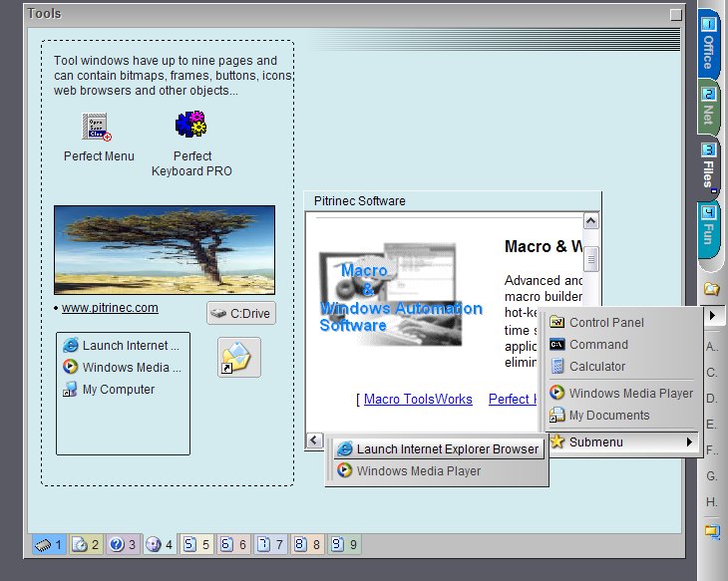Switch to page 3 help tab

point(123,544)
